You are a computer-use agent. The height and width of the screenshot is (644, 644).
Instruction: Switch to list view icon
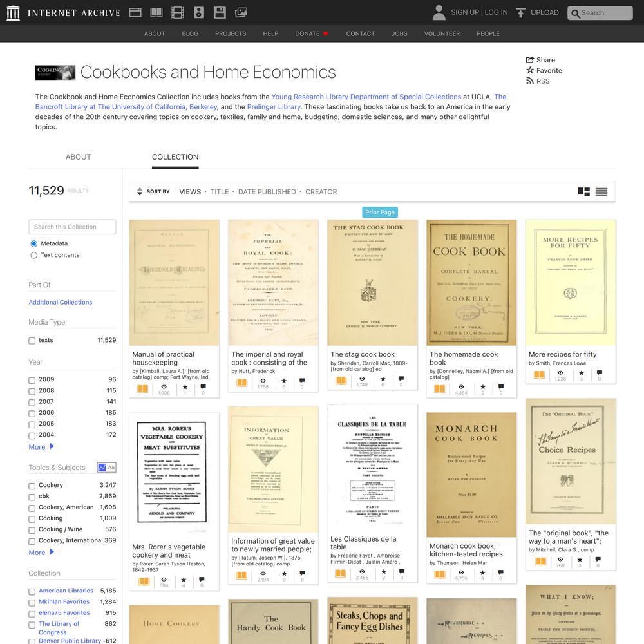click(x=601, y=191)
